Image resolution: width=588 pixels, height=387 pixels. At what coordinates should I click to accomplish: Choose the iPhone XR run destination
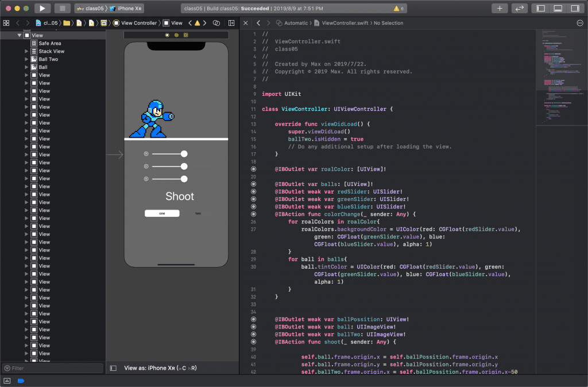pos(126,8)
